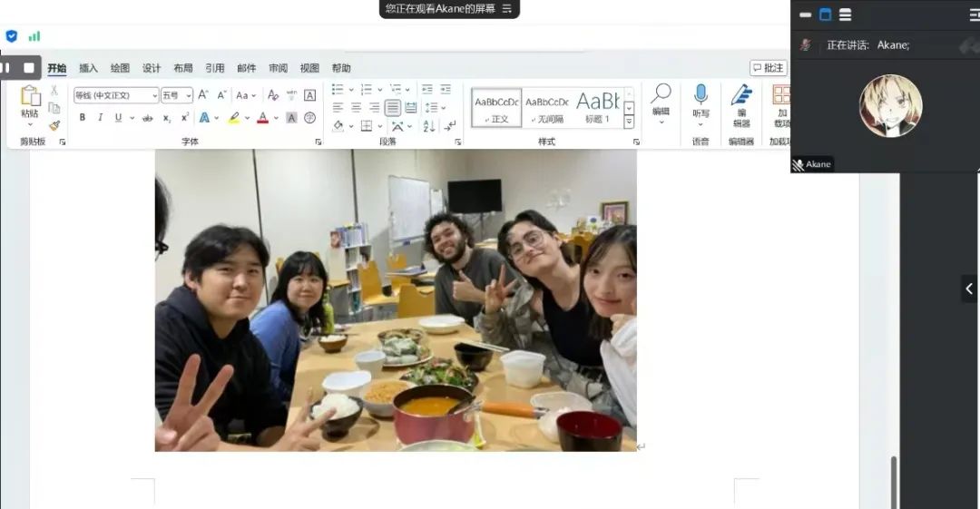Click the increase font size icon
This screenshot has width=980, height=509.
pos(203,95)
